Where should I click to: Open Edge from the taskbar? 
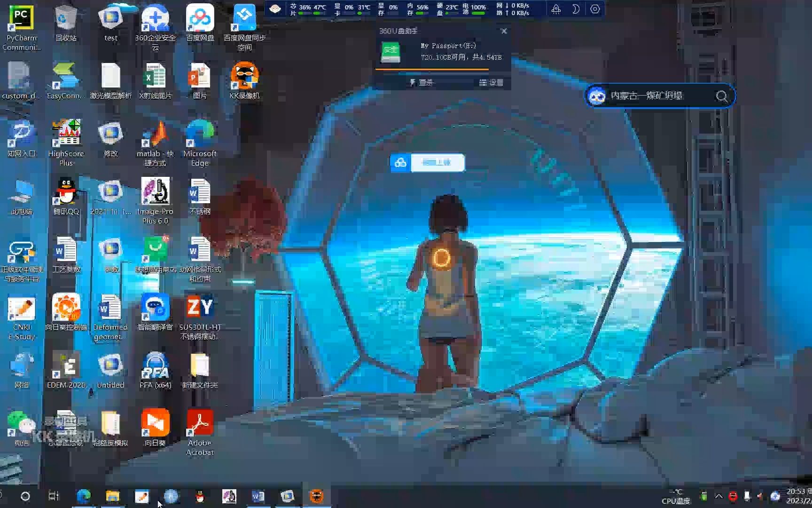point(84,496)
